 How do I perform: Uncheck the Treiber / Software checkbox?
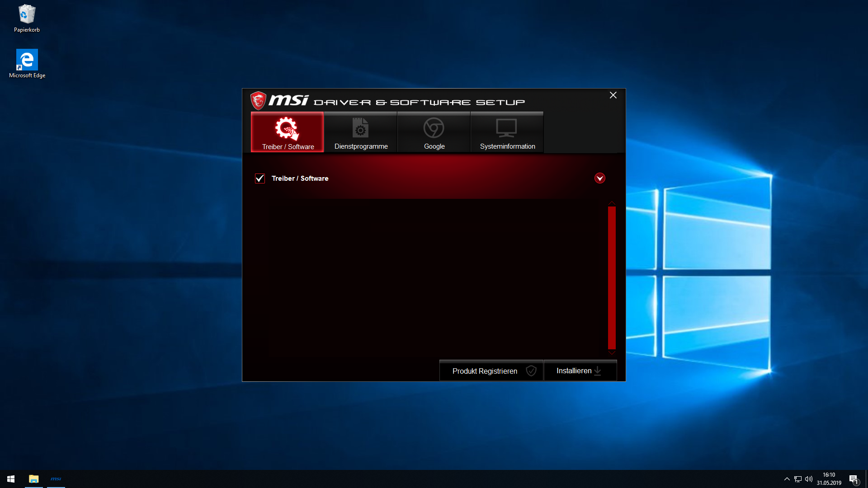[260, 178]
